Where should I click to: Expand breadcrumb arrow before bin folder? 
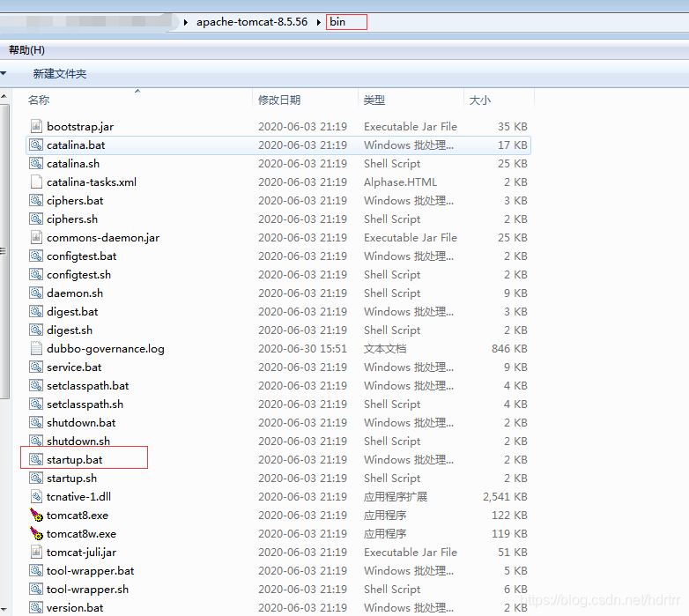pos(319,22)
